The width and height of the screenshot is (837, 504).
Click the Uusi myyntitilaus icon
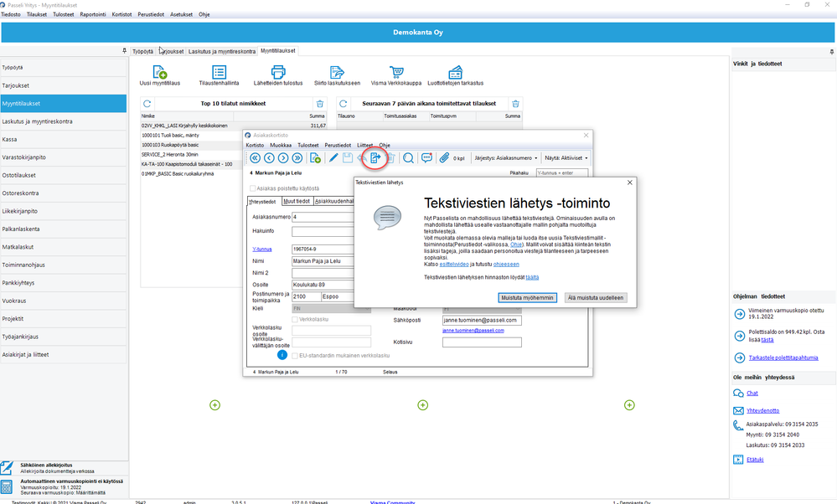pos(159,72)
